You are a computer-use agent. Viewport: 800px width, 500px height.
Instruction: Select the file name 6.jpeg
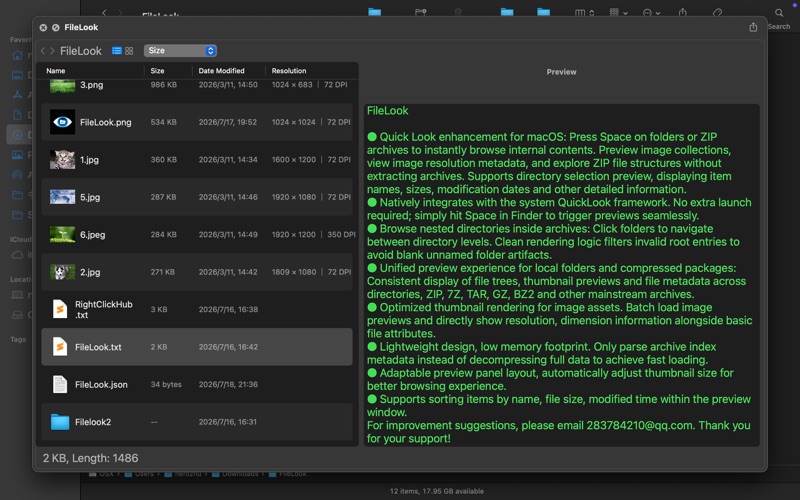tap(92, 235)
